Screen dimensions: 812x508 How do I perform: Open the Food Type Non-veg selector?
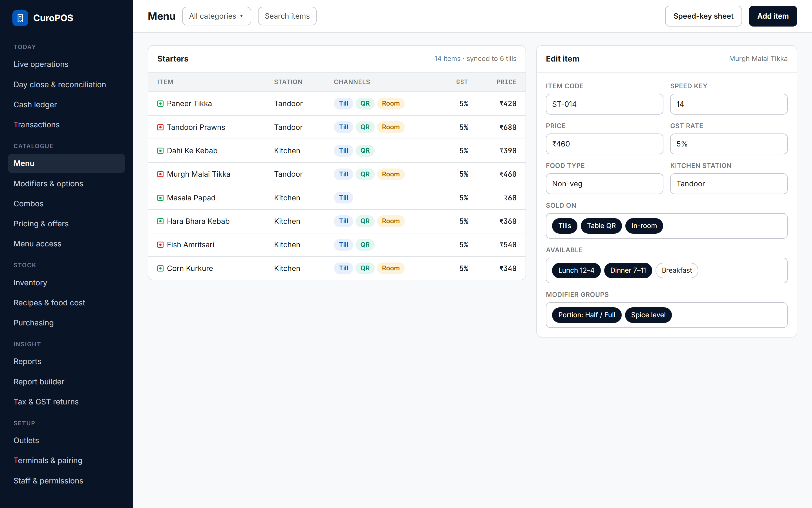pos(604,184)
